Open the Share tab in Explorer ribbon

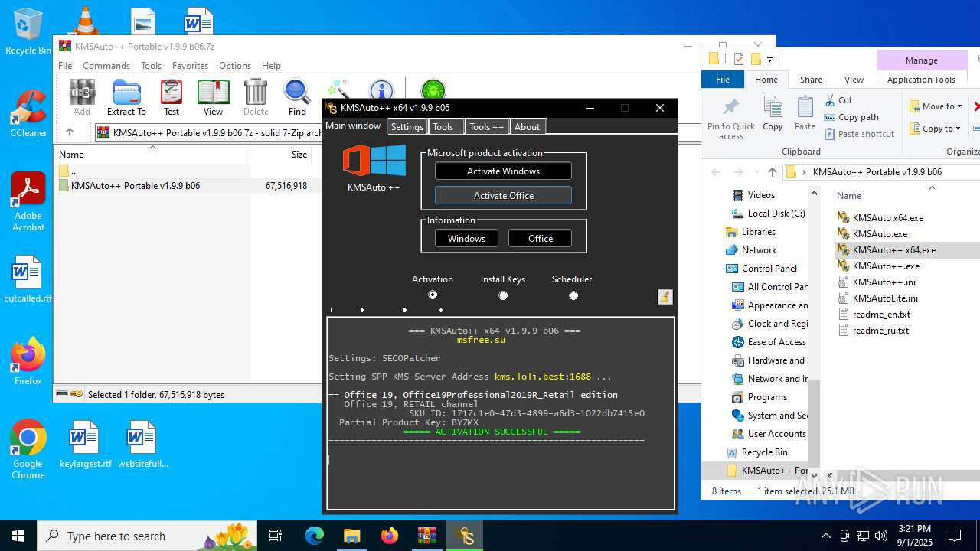(x=811, y=80)
